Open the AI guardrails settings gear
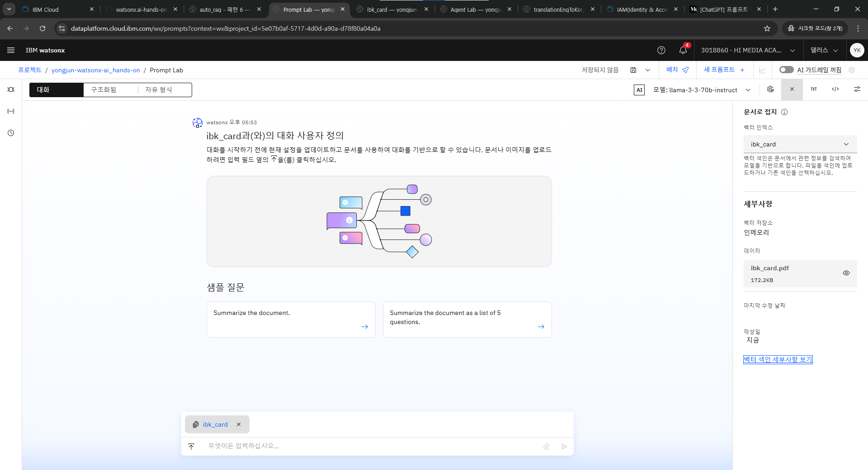Screen dimensions: 868x470 852,70
